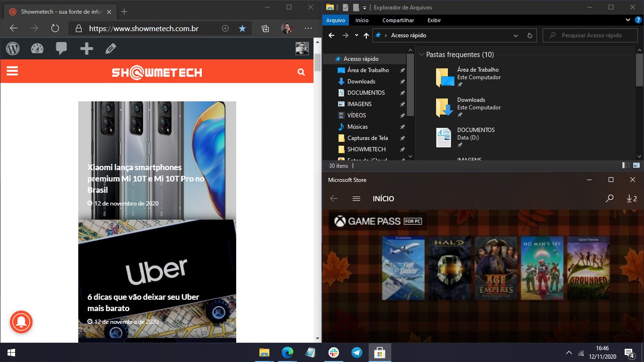
Task: Click the pencil edit icon in admin bar
Action: tap(111, 48)
